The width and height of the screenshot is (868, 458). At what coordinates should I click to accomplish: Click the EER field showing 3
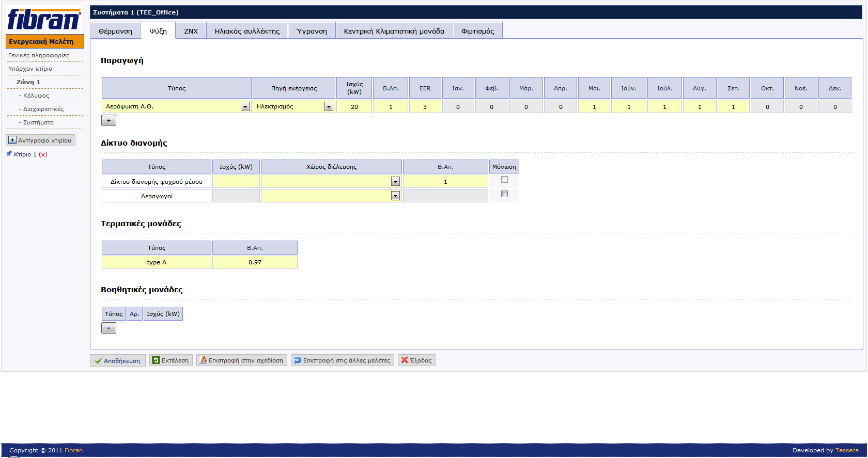tap(425, 107)
